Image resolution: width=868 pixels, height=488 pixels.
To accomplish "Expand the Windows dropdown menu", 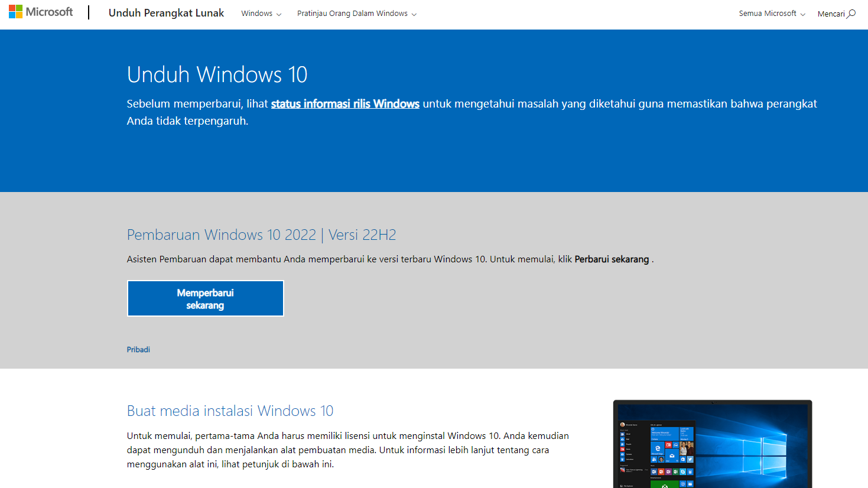I will (261, 14).
